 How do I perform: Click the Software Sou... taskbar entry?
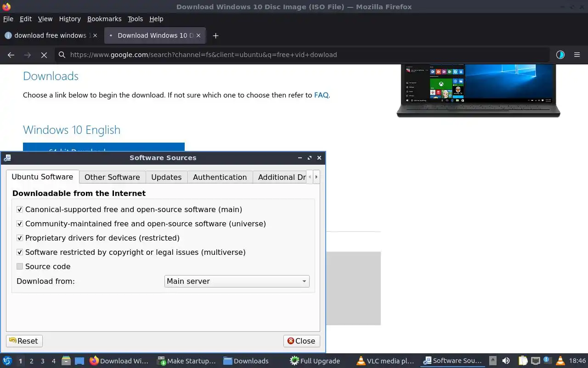pos(452,361)
